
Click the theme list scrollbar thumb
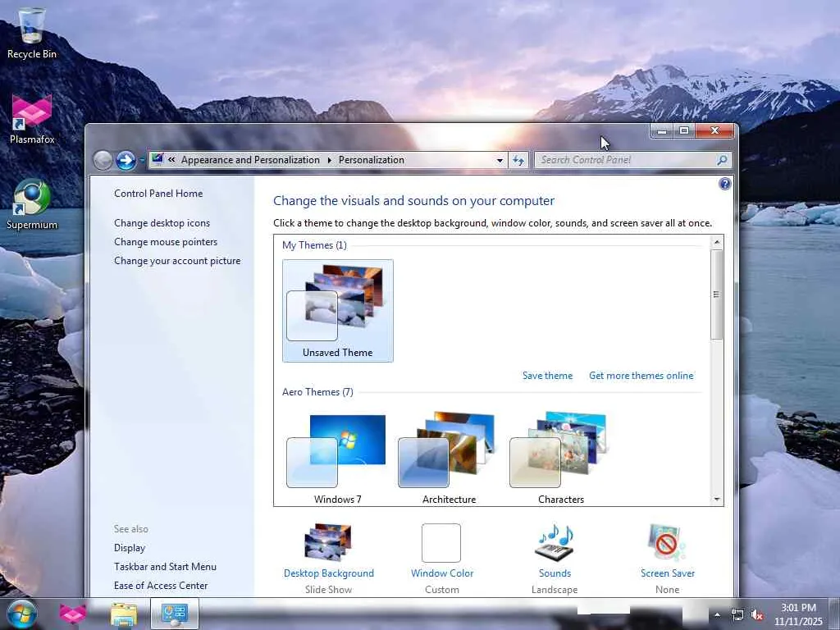717,294
